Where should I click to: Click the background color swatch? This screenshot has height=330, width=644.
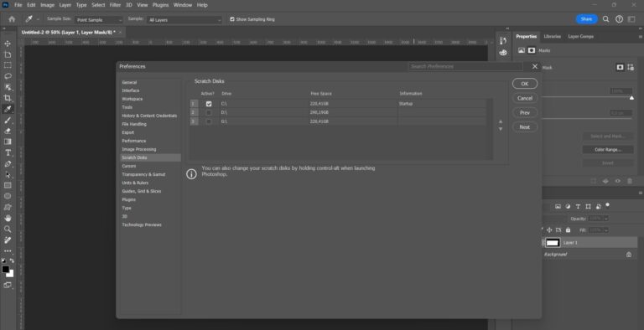click(x=11, y=274)
